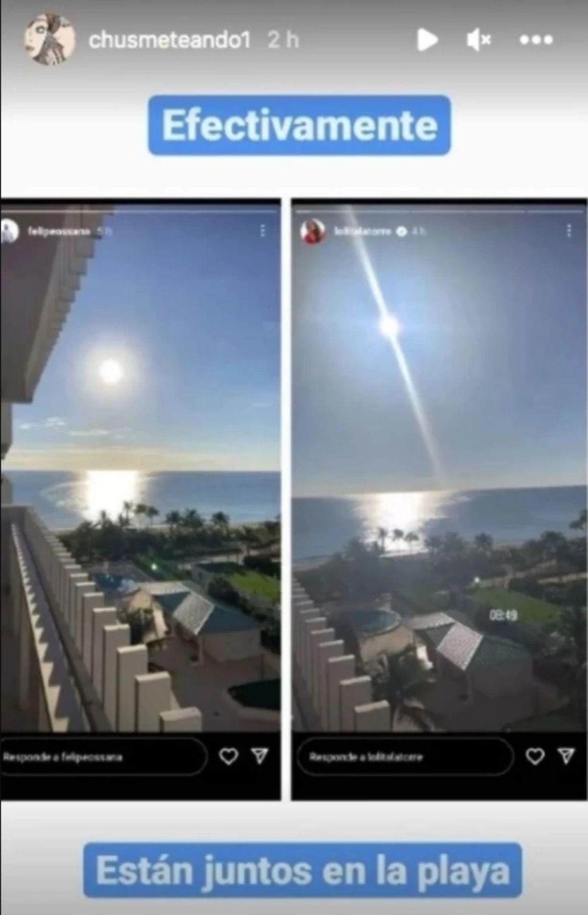This screenshot has width=588, height=915.
Task: Open the story's three-dot options menu
Action: pos(536,40)
